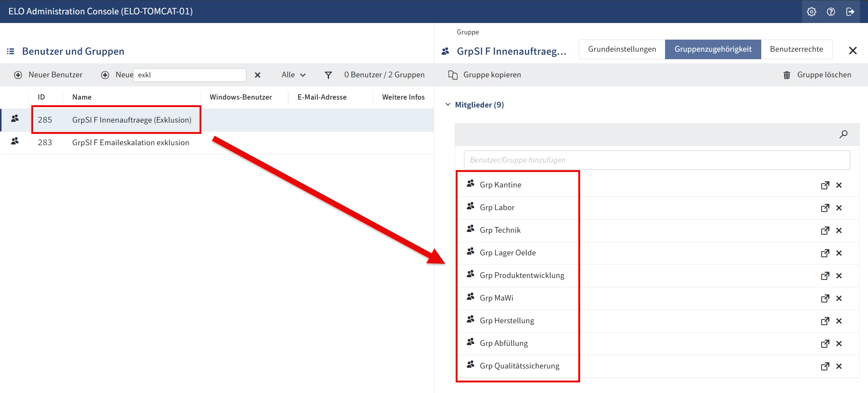Click Neuer Benutzer button

(x=48, y=75)
